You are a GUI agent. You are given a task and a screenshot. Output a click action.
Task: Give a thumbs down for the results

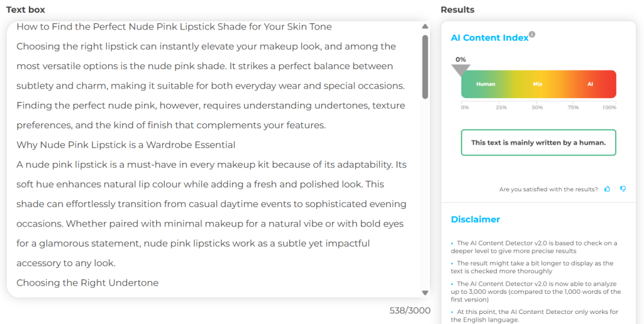[x=623, y=189]
